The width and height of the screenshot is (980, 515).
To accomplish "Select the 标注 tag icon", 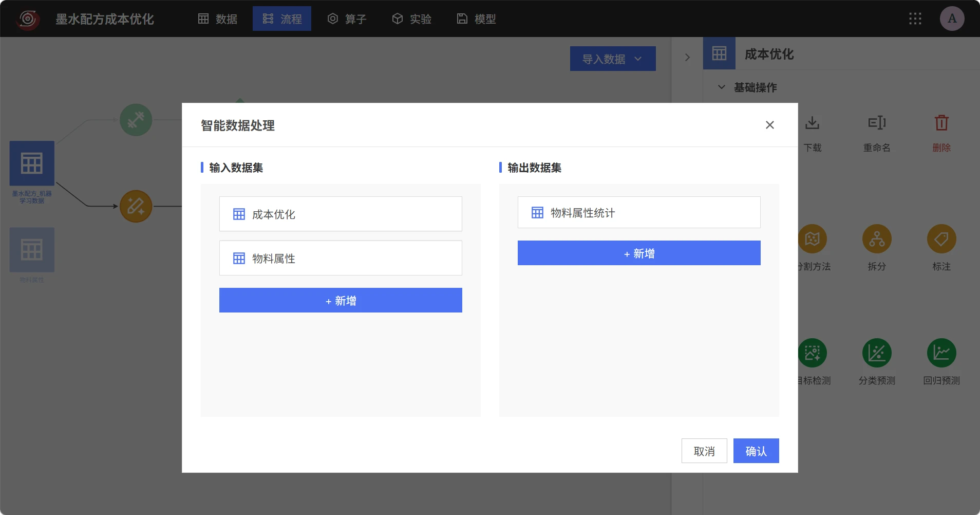I will tap(941, 238).
